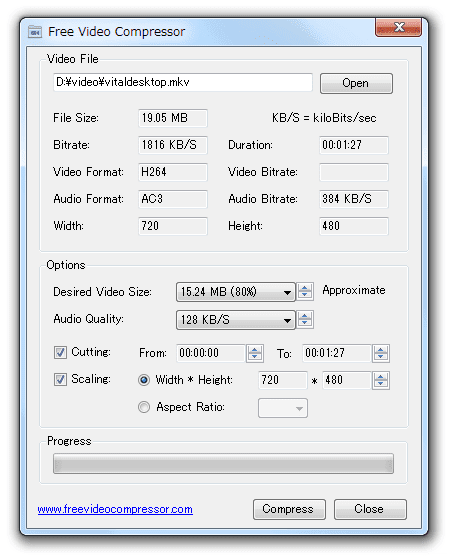Click the app icon in the title bar
The image size is (450, 559).
[35, 32]
